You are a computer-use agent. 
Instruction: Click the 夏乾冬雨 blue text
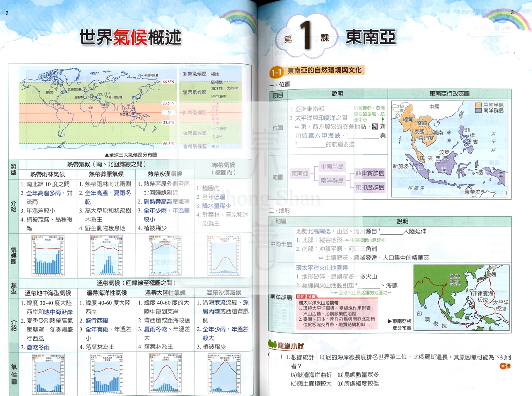pyautogui.click(x=38, y=347)
